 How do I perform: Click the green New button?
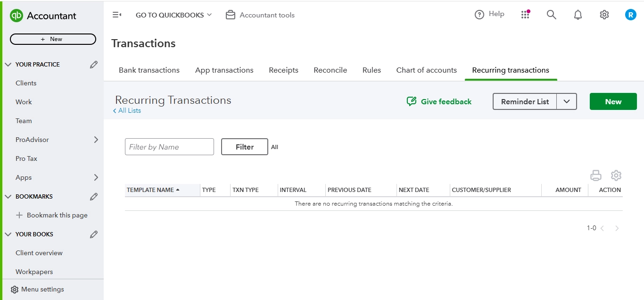pyautogui.click(x=613, y=101)
